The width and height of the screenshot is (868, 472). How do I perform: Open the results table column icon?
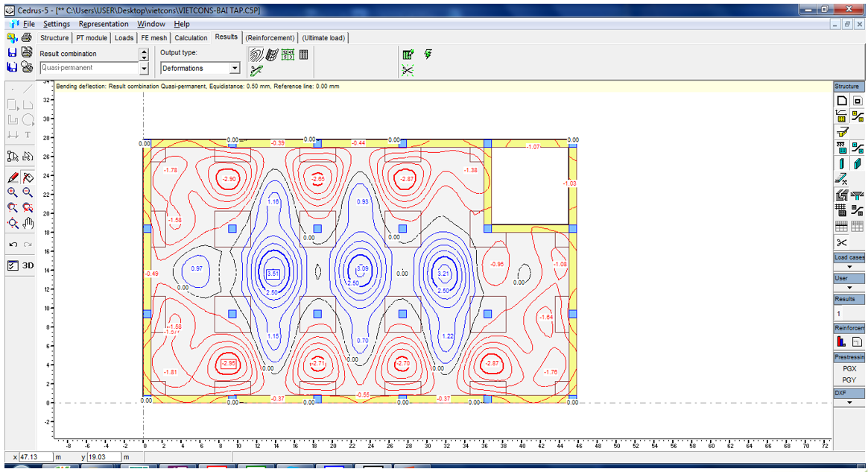click(x=303, y=54)
